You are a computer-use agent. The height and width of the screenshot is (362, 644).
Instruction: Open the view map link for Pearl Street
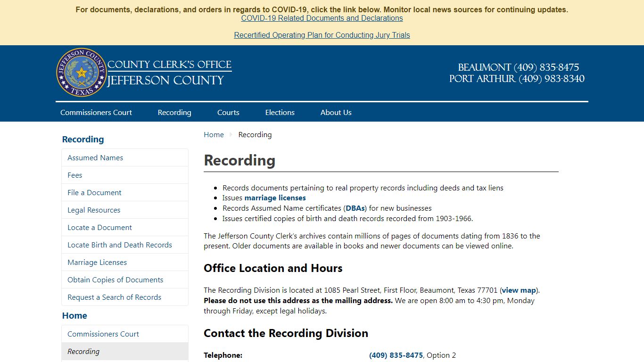tap(518, 290)
